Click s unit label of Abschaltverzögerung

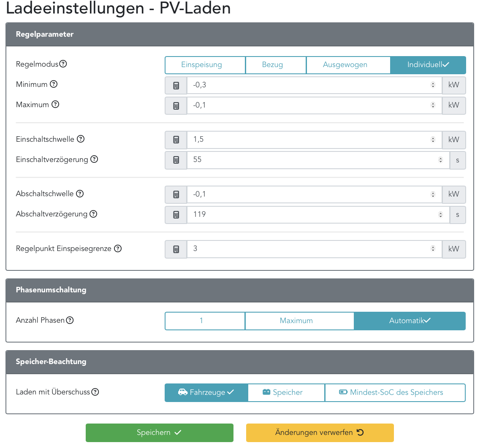(458, 215)
